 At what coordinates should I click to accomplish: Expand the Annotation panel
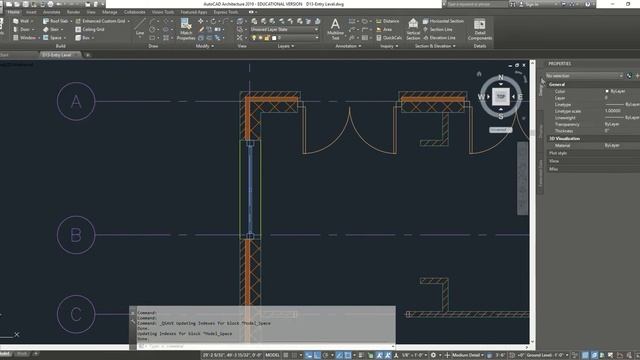[x=348, y=46]
